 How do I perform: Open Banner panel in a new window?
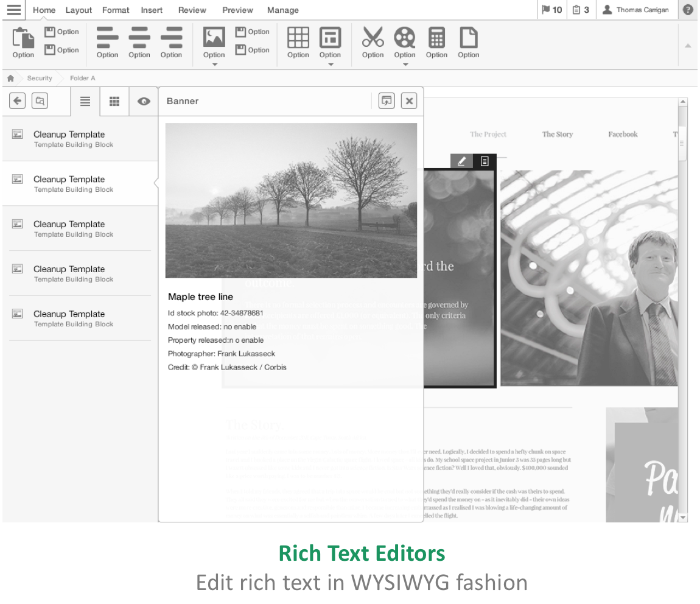387,101
